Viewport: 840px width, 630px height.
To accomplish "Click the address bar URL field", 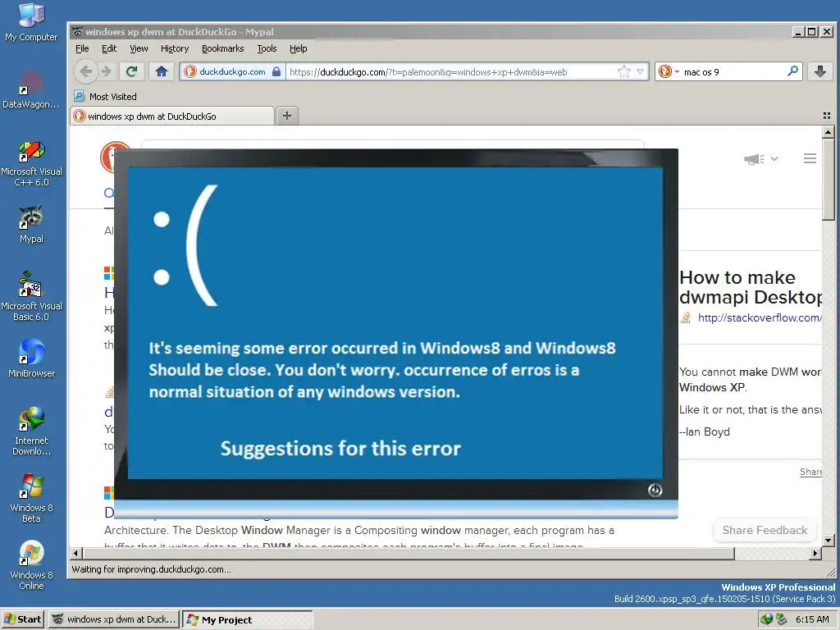I will 452,72.
